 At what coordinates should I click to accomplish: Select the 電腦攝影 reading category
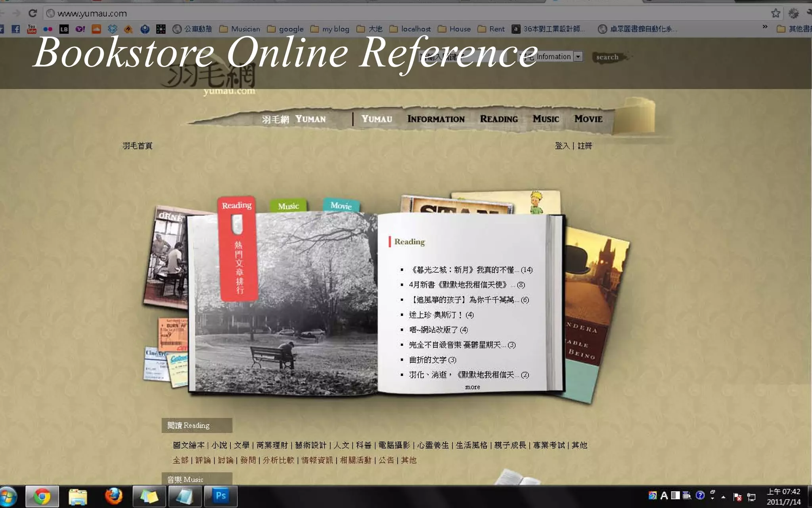point(394,445)
